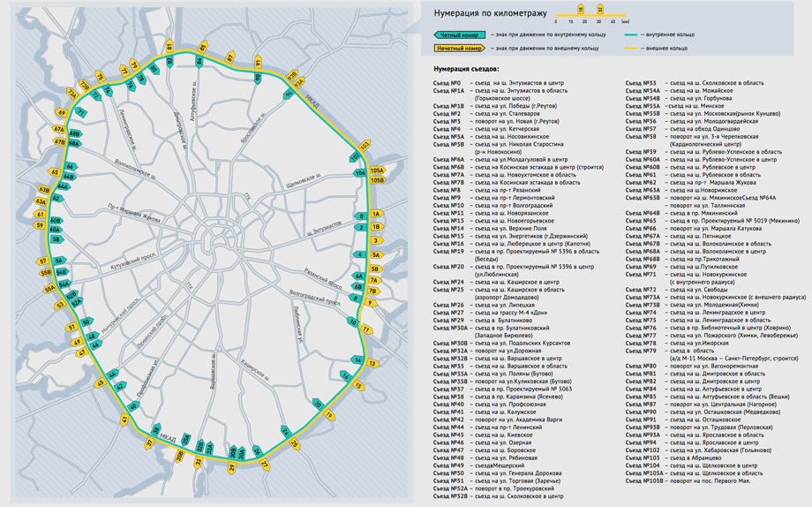The image size is (812, 507).
Task: Click the teal 'Четный номер' legend badge
Action: (459, 34)
